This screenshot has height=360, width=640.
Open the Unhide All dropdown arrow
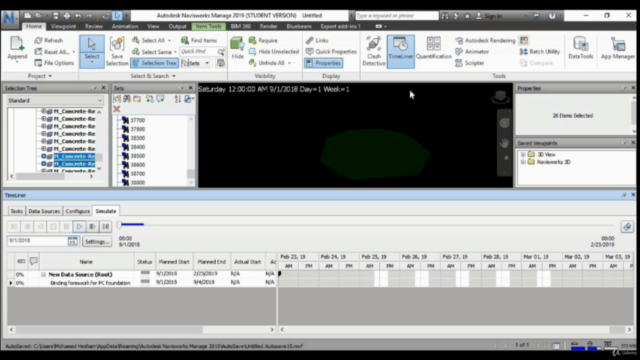(x=289, y=63)
